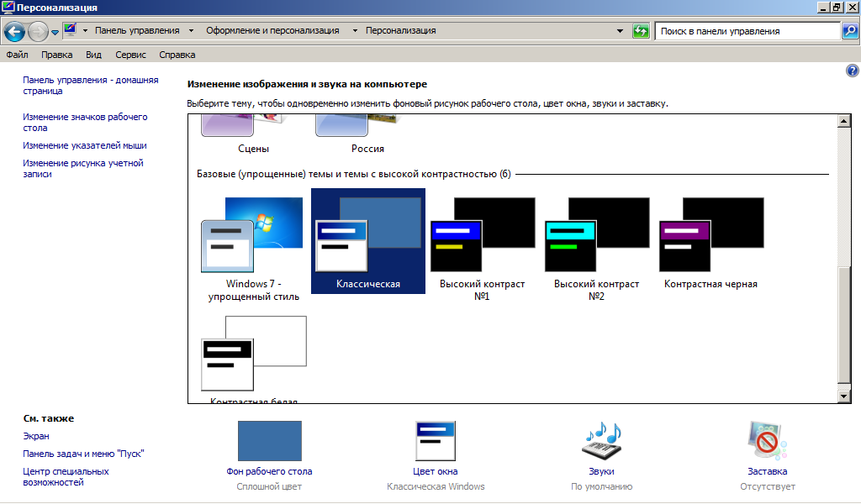Screen dimensions: 861x504
Task: Click the Forward navigation arrow button
Action: tap(37, 31)
